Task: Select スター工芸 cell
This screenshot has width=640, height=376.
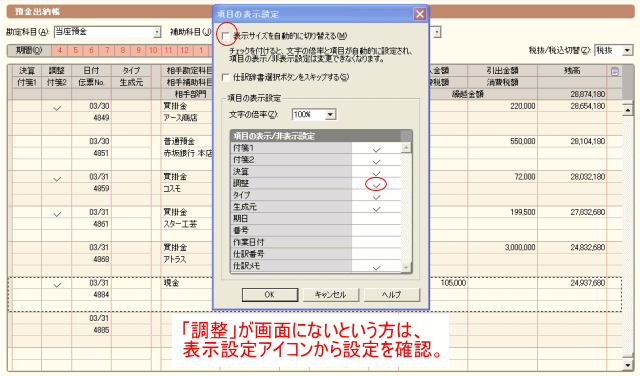Action: point(180,224)
